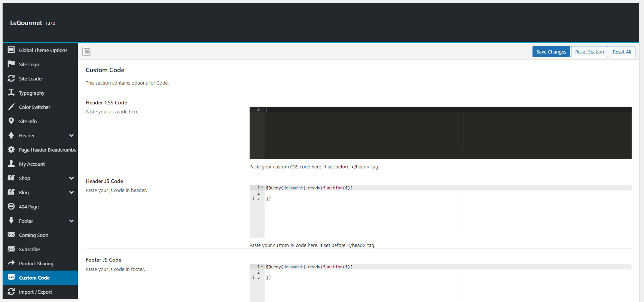Open the Color Switcher section
Viewport: 644px width, 302px height.
40,107
